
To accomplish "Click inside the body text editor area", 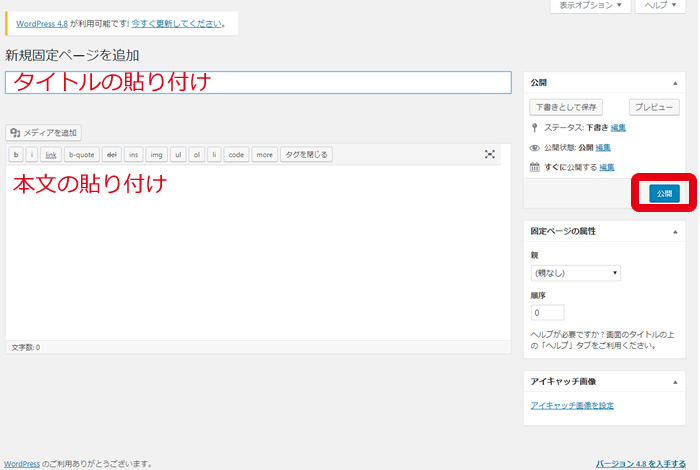I will (x=258, y=253).
